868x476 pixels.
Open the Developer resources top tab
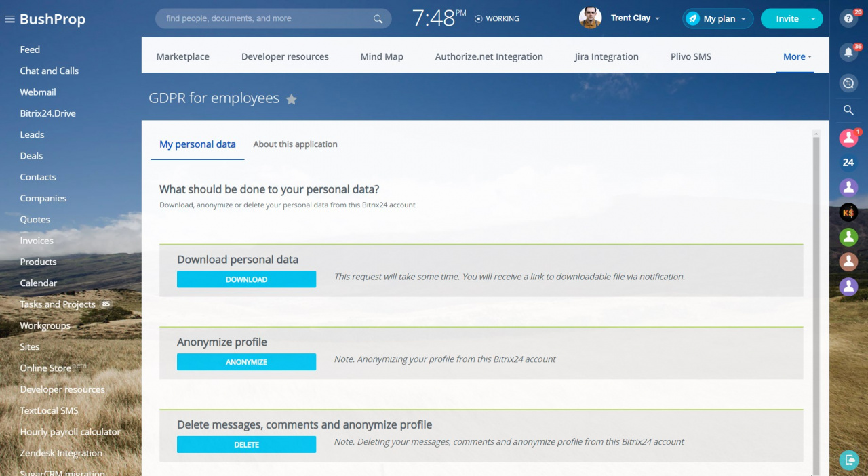click(x=285, y=57)
